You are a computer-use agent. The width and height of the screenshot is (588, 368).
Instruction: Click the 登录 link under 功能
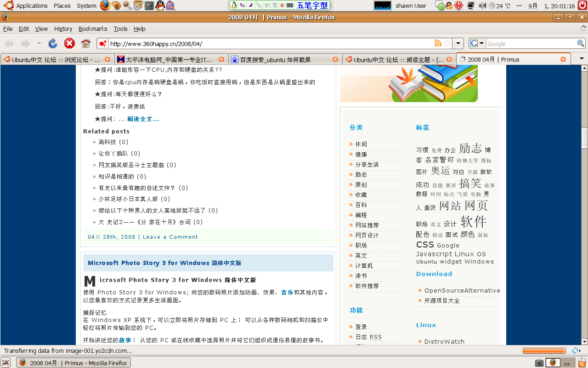[x=361, y=327]
